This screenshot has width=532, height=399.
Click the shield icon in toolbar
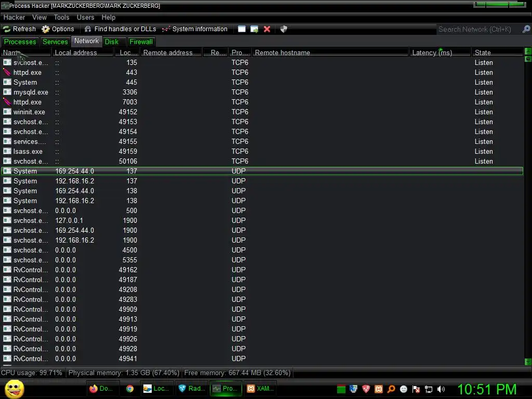[284, 29]
